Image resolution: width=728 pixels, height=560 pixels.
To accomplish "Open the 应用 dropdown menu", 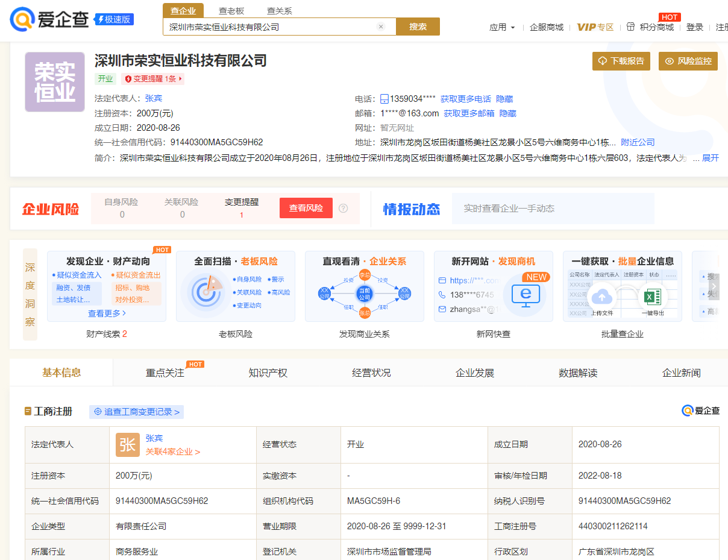I will (502, 27).
